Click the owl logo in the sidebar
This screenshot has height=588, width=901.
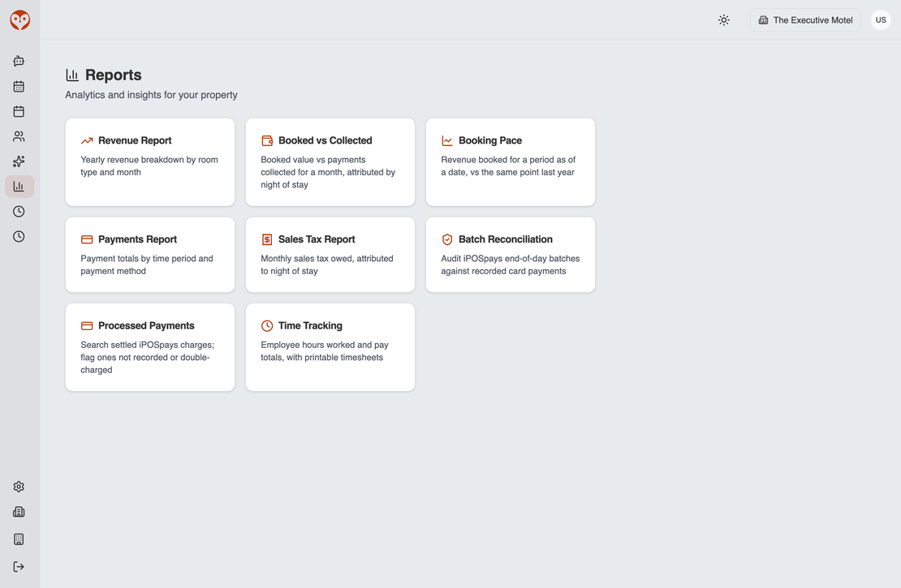point(19,20)
